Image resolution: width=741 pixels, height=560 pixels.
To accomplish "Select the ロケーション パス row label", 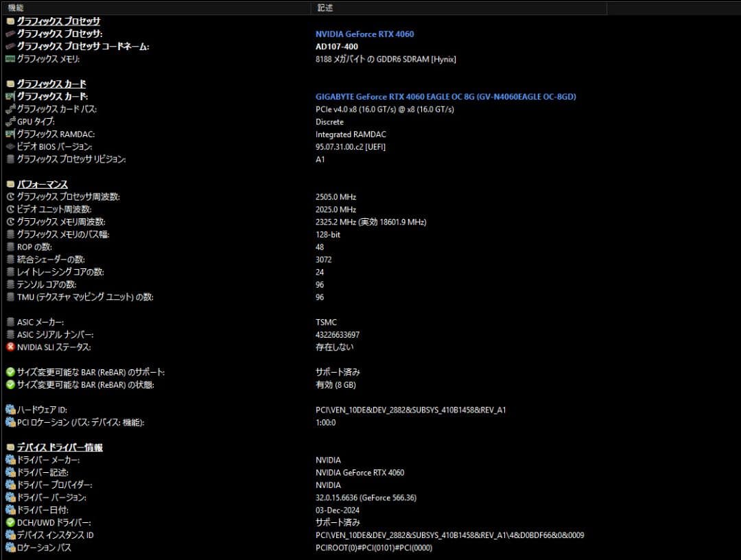I will [x=44, y=548].
